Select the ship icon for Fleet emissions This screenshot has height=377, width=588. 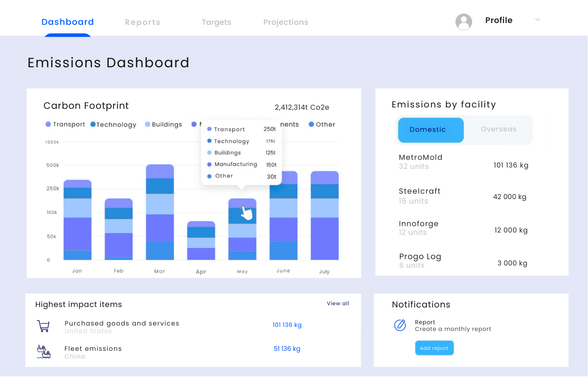coord(43,351)
